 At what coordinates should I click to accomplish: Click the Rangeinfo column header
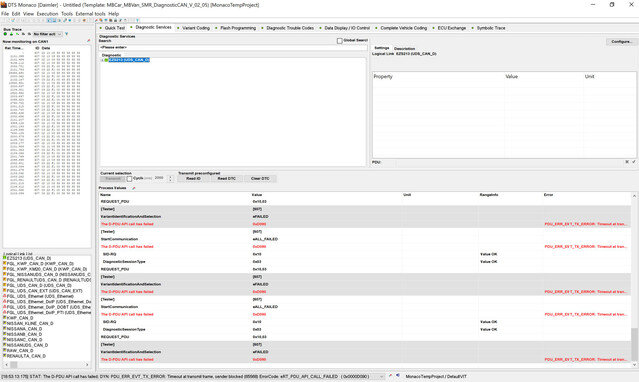click(x=489, y=195)
